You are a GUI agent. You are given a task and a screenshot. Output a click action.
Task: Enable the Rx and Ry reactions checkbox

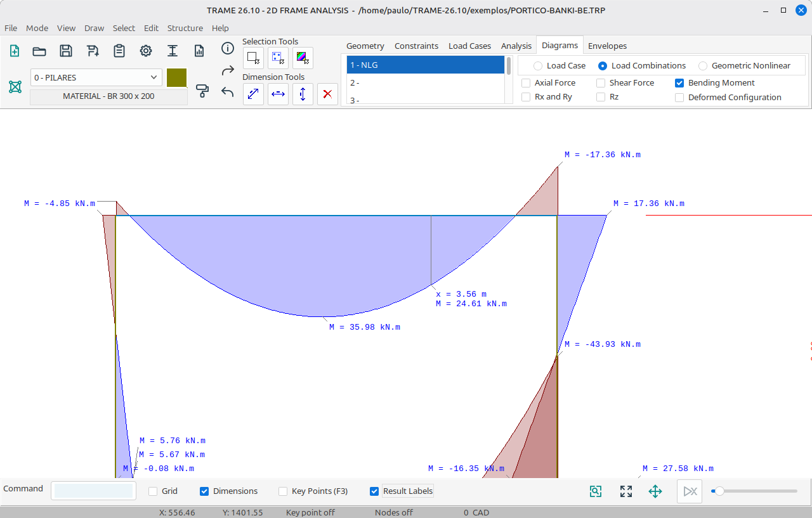point(526,97)
